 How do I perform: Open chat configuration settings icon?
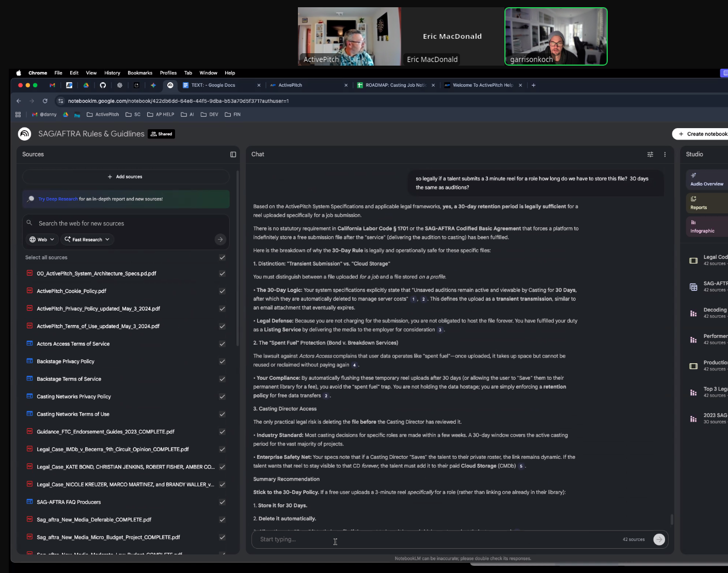(650, 154)
